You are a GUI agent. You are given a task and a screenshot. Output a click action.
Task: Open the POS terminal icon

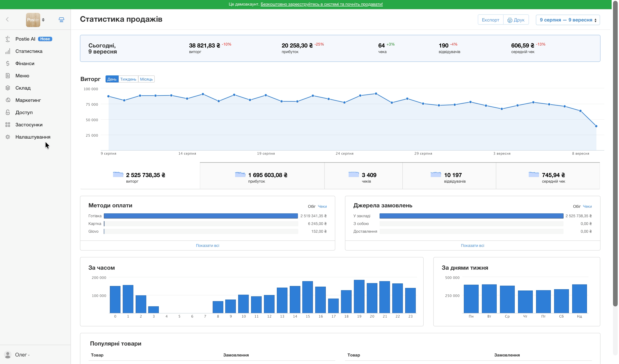point(61,20)
